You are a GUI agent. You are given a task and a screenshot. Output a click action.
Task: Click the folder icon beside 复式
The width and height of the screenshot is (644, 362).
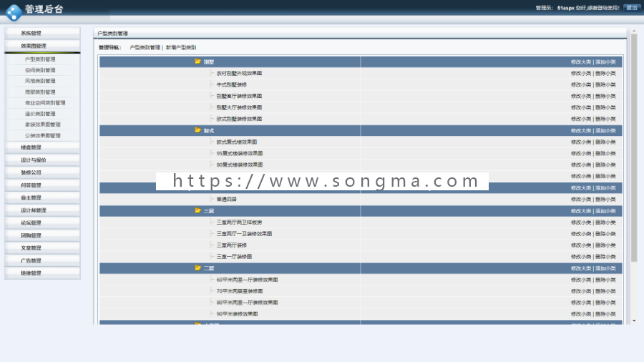[198, 130]
